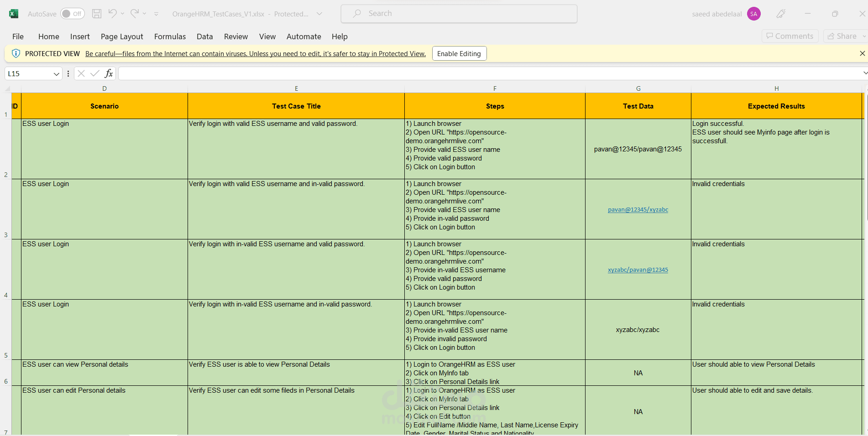The height and width of the screenshot is (436, 868).
Task: Select row 5 header
Action: tap(6, 330)
